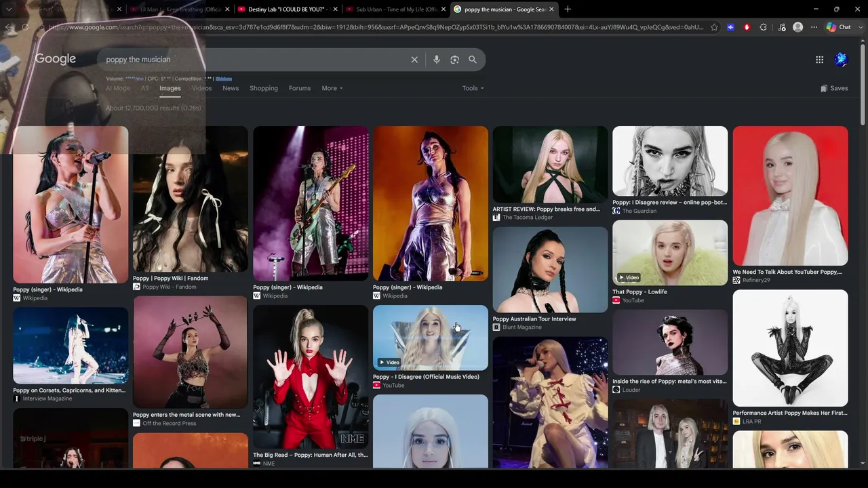Screen dimensions: 868x488
Task: Open Poppy on red background Refinery29 thumbnail
Action: tap(790, 196)
